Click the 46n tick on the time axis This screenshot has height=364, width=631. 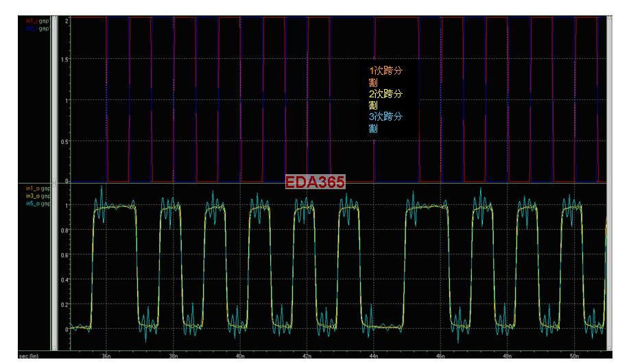coord(440,356)
